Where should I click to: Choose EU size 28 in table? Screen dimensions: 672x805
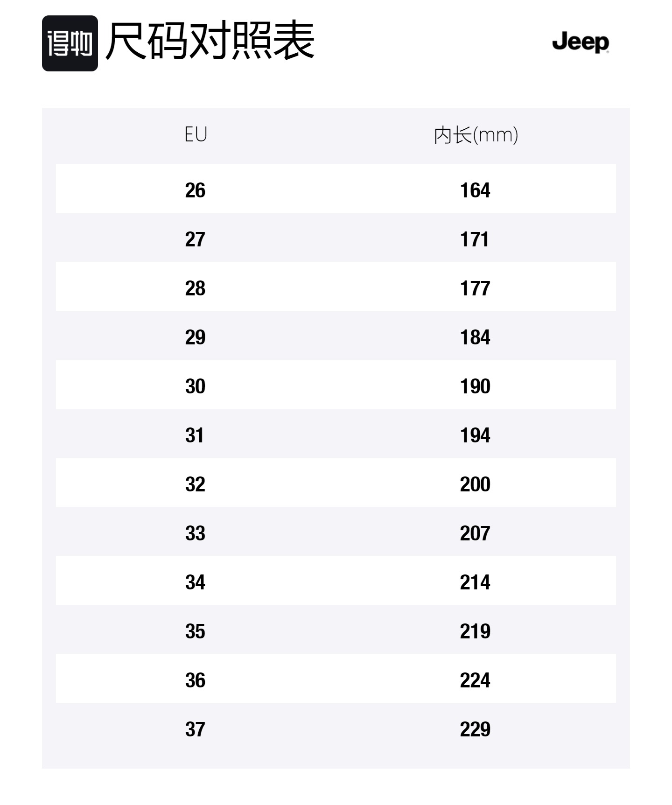pos(195,288)
